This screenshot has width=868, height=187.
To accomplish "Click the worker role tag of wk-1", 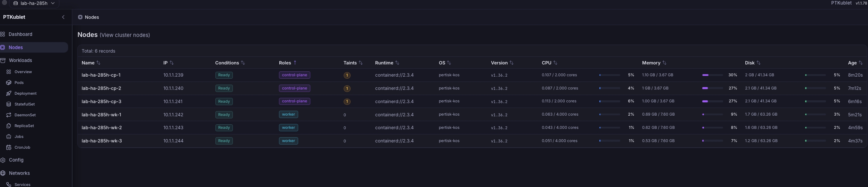I will pos(288,114).
